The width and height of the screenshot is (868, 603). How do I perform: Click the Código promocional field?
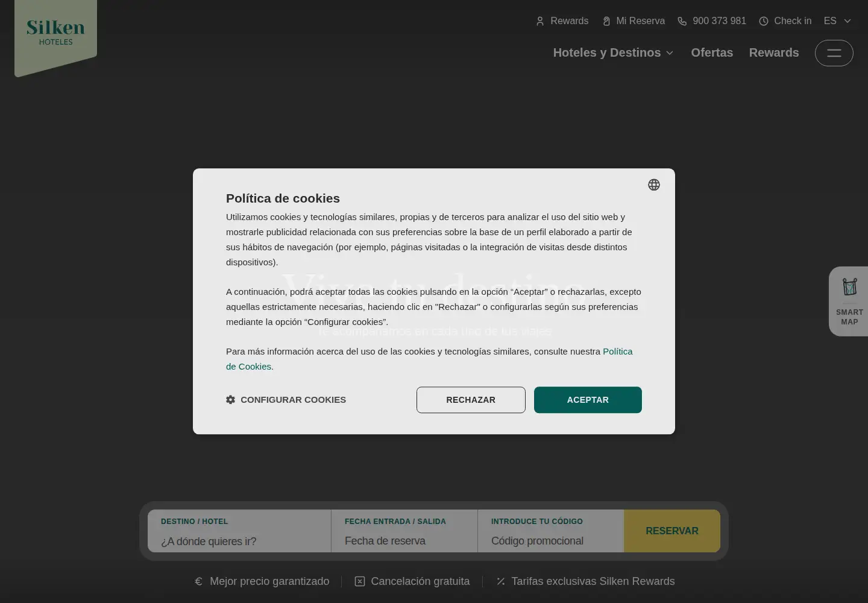551,531
